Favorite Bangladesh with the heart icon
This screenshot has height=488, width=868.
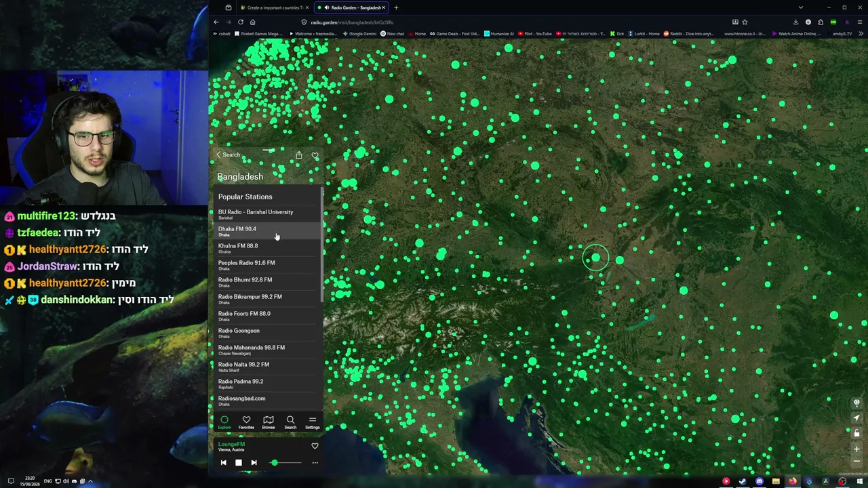[315, 155]
